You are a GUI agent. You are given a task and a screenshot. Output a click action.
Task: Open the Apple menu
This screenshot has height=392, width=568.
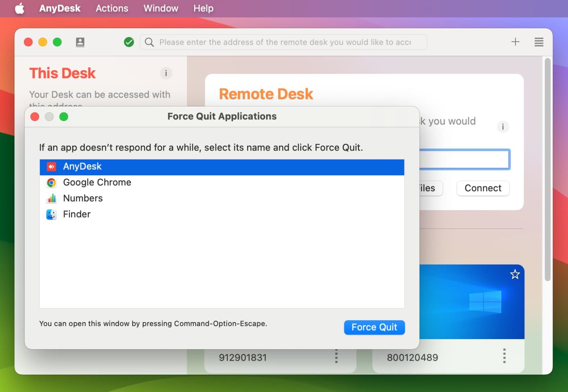point(20,8)
